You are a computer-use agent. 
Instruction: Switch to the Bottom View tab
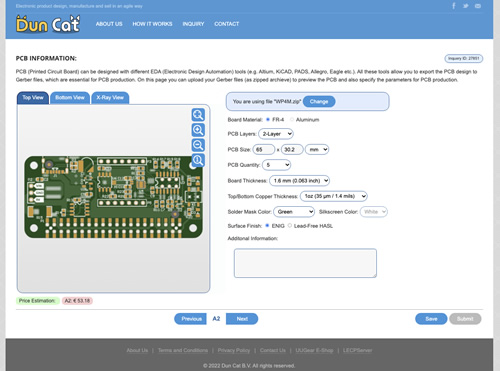click(x=70, y=98)
